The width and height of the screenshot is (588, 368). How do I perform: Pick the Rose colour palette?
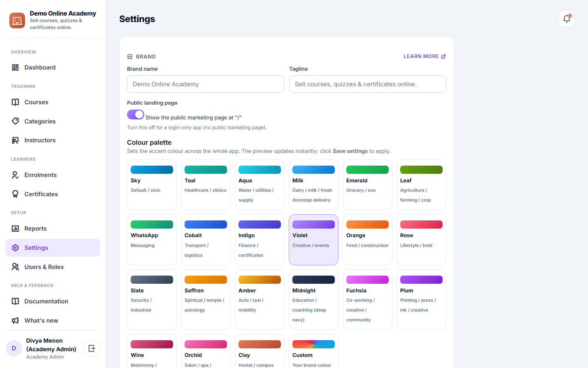click(421, 240)
